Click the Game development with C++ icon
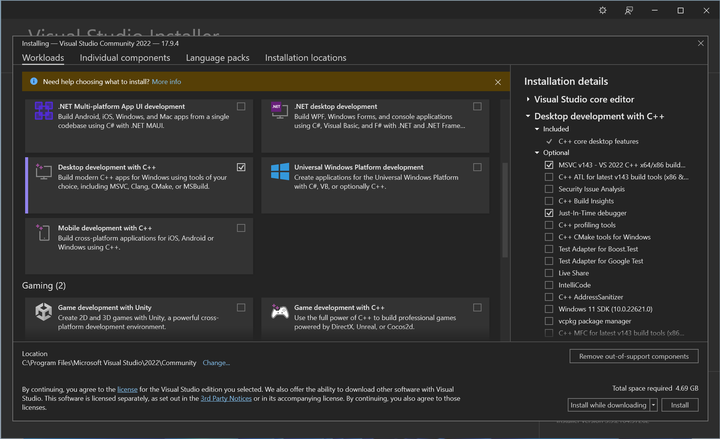Screen dimensions: 720x439 pyautogui.click(x=280, y=313)
